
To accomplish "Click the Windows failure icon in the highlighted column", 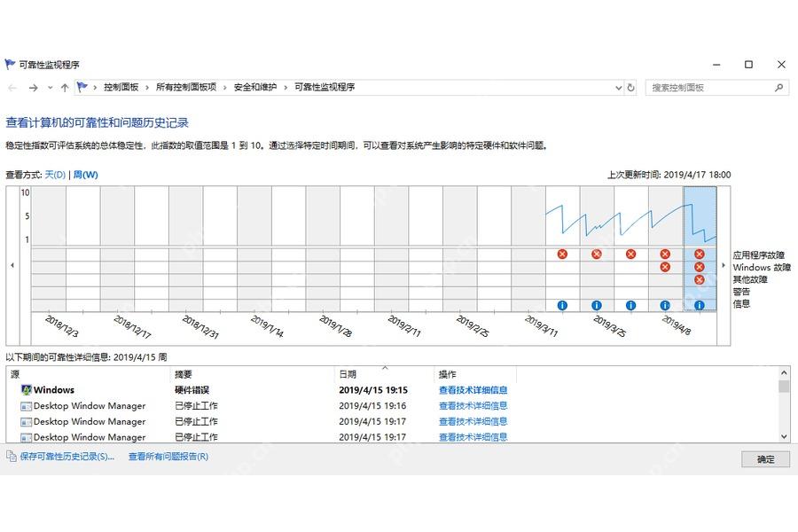I will point(700,267).
